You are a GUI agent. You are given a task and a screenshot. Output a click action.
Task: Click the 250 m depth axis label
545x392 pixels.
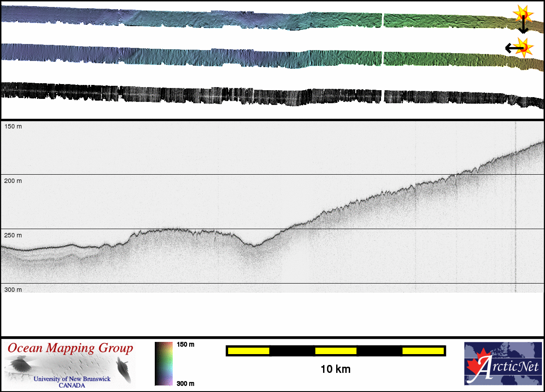click(x=13, y=235)
